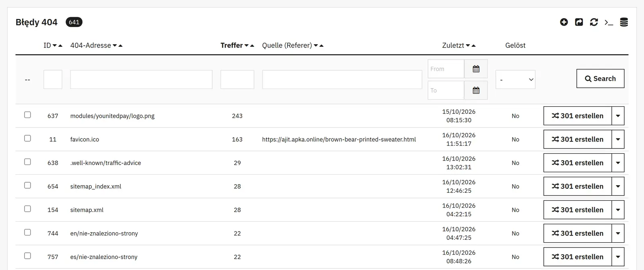Click 301 erstellen for es/nie-znaleziono-strony
Image resolution: width=644 pixels, height=270 pixels.
pos(578,257)
